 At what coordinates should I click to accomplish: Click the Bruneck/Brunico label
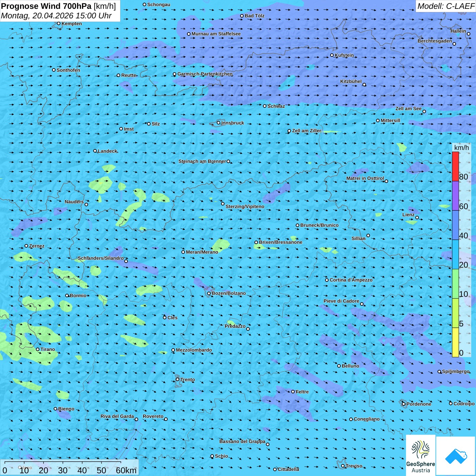pyautogui.click(x=319, y=225)
